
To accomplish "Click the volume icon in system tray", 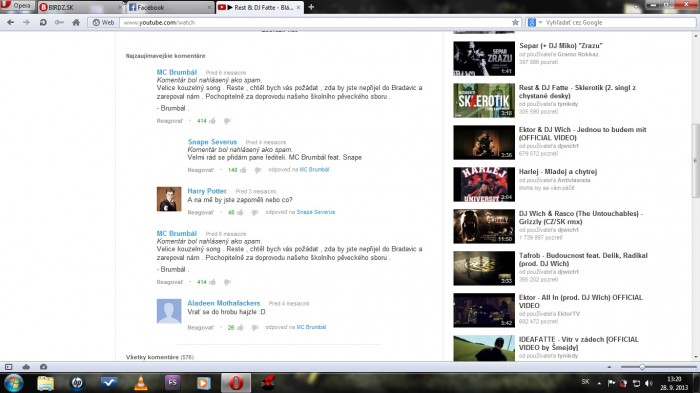I will (649, 383).
